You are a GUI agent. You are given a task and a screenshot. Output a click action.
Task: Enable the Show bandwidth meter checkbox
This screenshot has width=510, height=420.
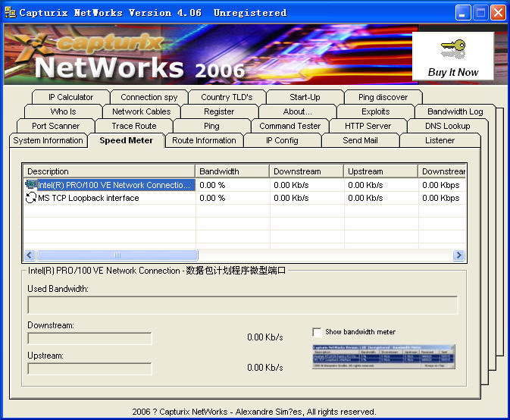point(317,332)
